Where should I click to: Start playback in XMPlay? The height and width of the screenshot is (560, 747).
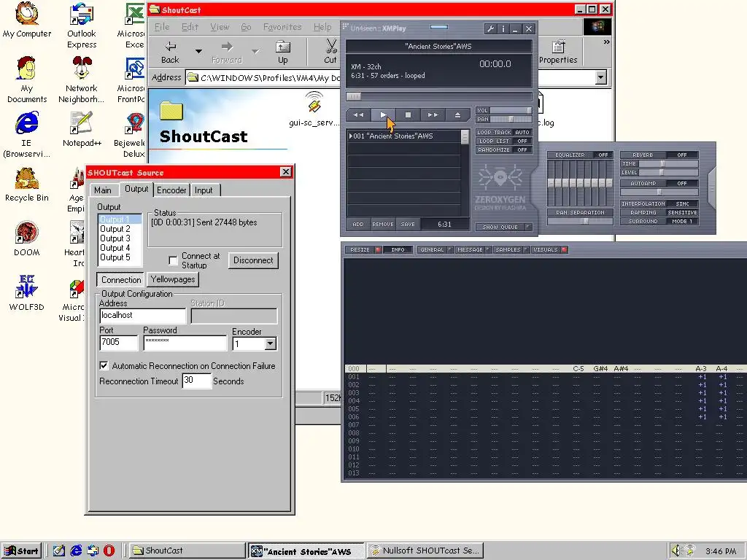383,114
